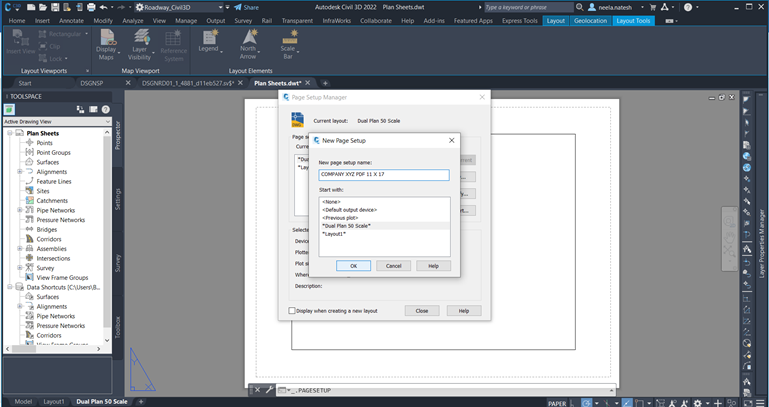Screen dimensions: 769x407
Task: Open the Settings vertical tab in Toolspace
Action: (x=118, y=199)
